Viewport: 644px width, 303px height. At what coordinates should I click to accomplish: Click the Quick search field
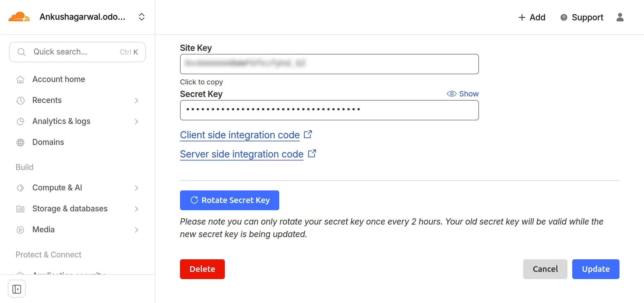pyautogui.click(x=77, y=52)
